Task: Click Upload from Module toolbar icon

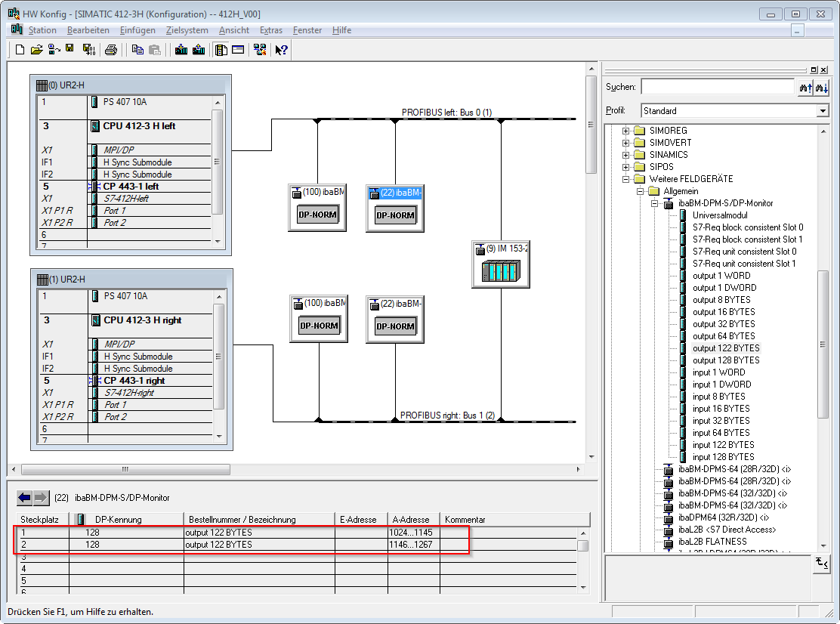Action: click(x=199, y=50)
